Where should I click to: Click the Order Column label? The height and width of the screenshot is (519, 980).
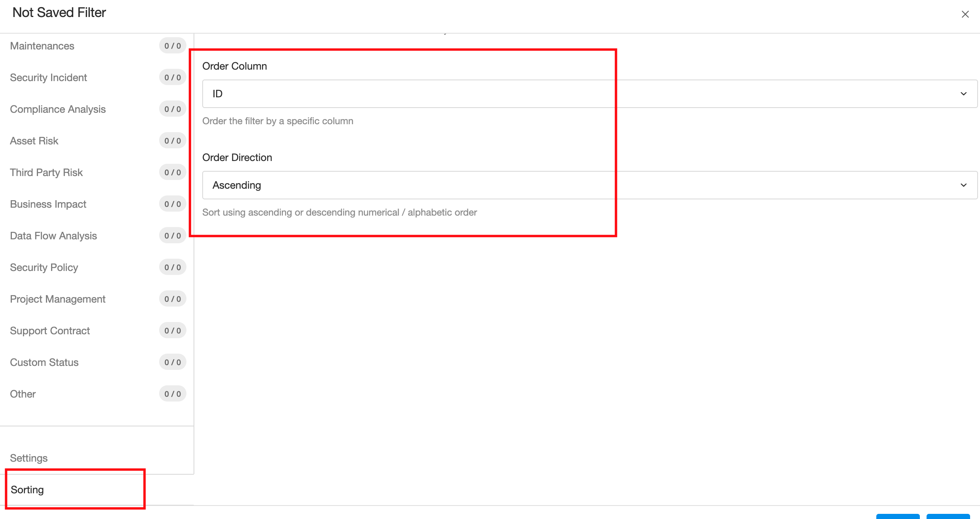tap(235, 66)
